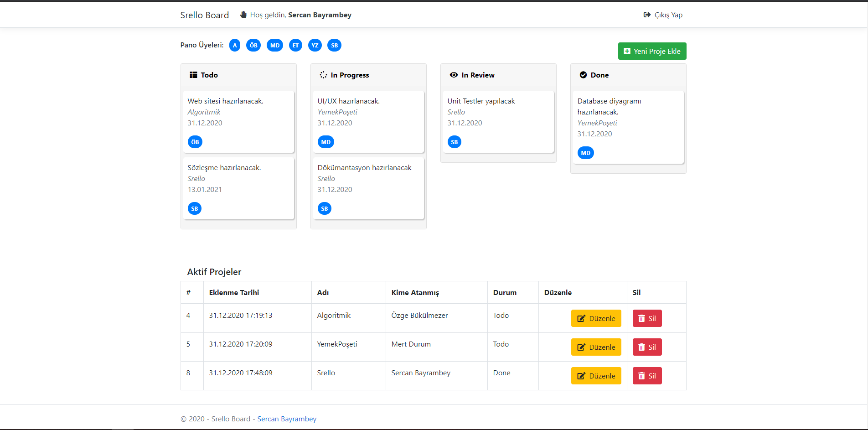Click the checkmark icon in Done header
This screenshot has width=868, height=430.
click(583, 75)
